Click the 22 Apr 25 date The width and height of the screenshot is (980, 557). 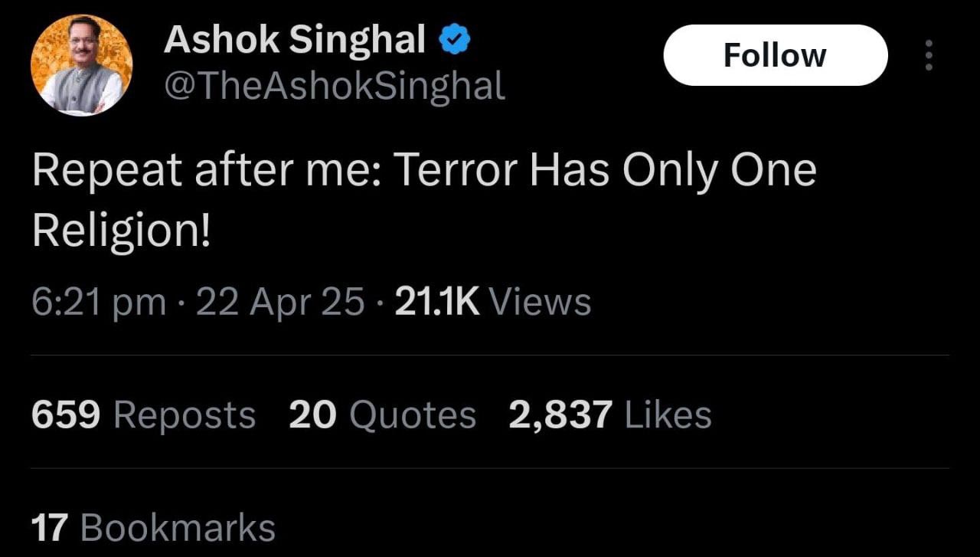[x=280, y=302]
